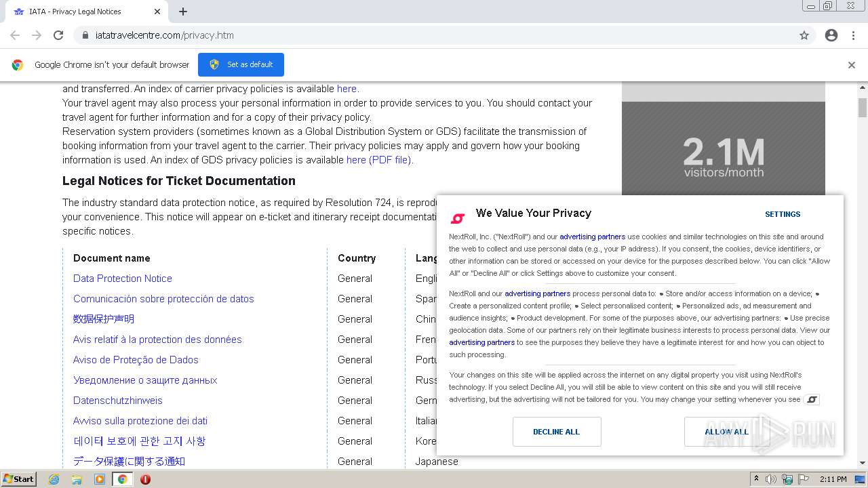Image resolution: width=868 pixels, height=488 pixels.
Task: Click the scrollbar down arrow
Action: pyautogui.click(x=863, y=463)
